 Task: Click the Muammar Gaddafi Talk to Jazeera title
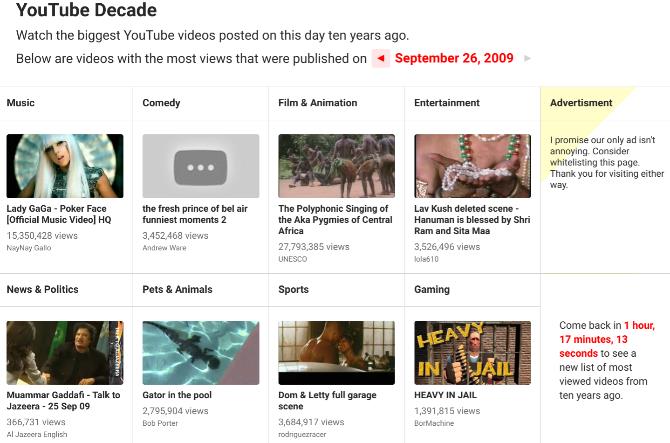pos(63,400)
